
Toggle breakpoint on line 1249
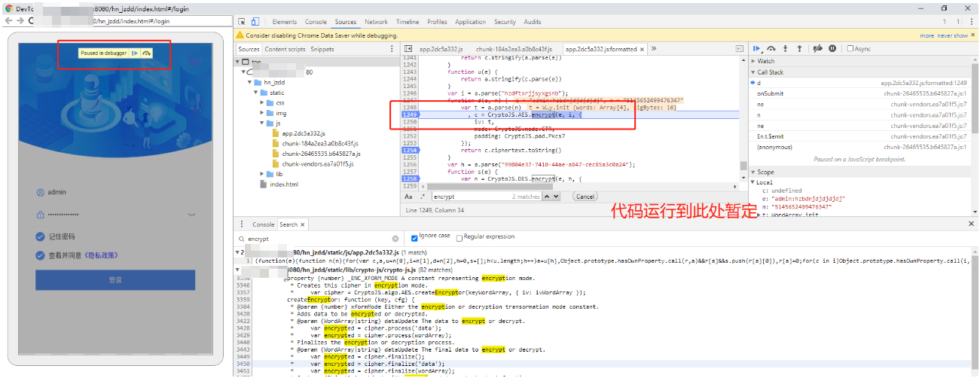pos(409,114)
